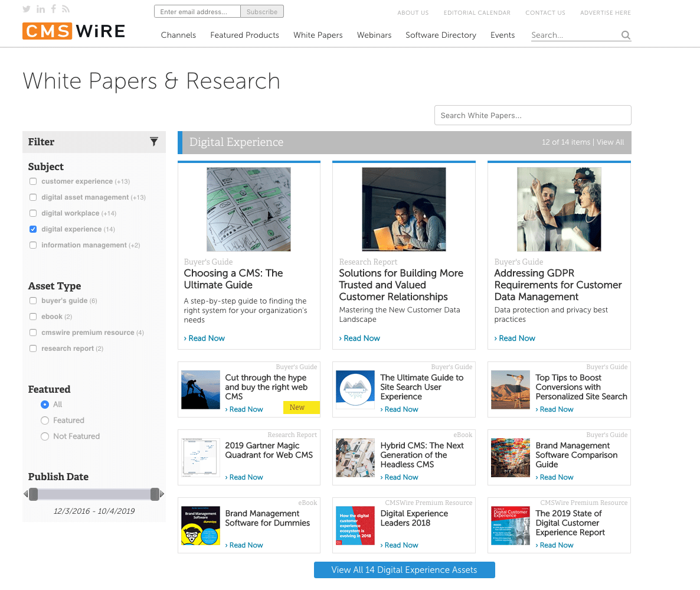Image resolution: width=700 pixels, height=590 pixels.
Task: Click Read Now under Addressing GDPR Requirements
Action: (515, 338)
